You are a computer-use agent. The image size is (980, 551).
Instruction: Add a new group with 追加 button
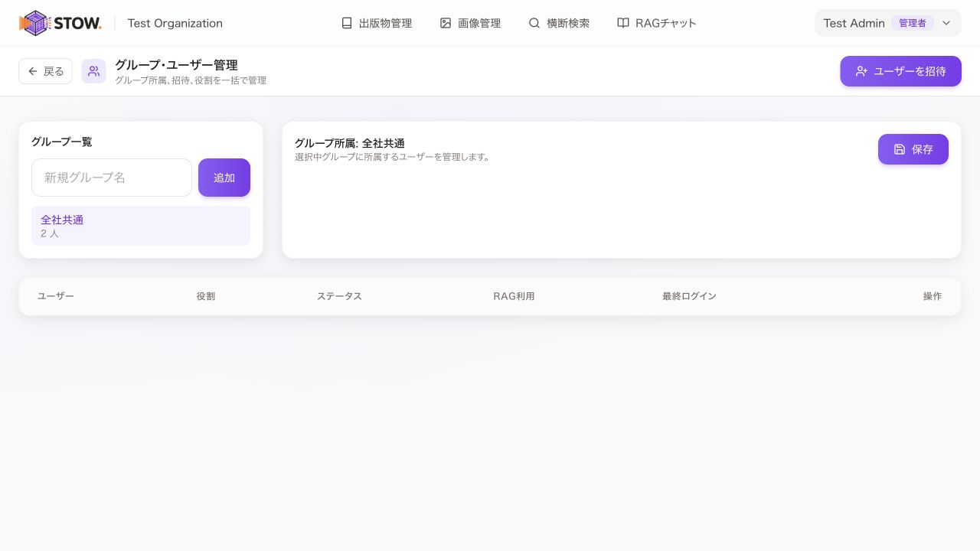(224, 178)
